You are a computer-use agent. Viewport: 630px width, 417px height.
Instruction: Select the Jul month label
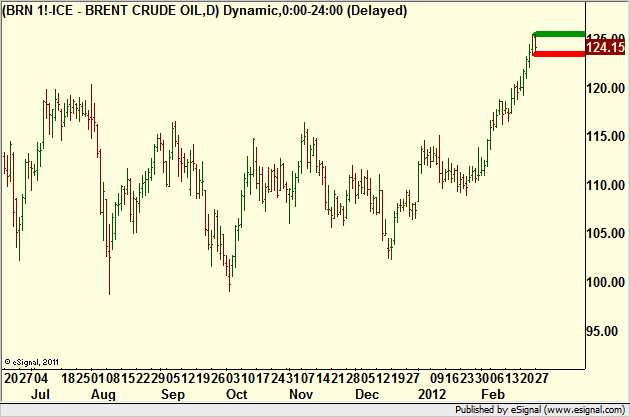40,394
